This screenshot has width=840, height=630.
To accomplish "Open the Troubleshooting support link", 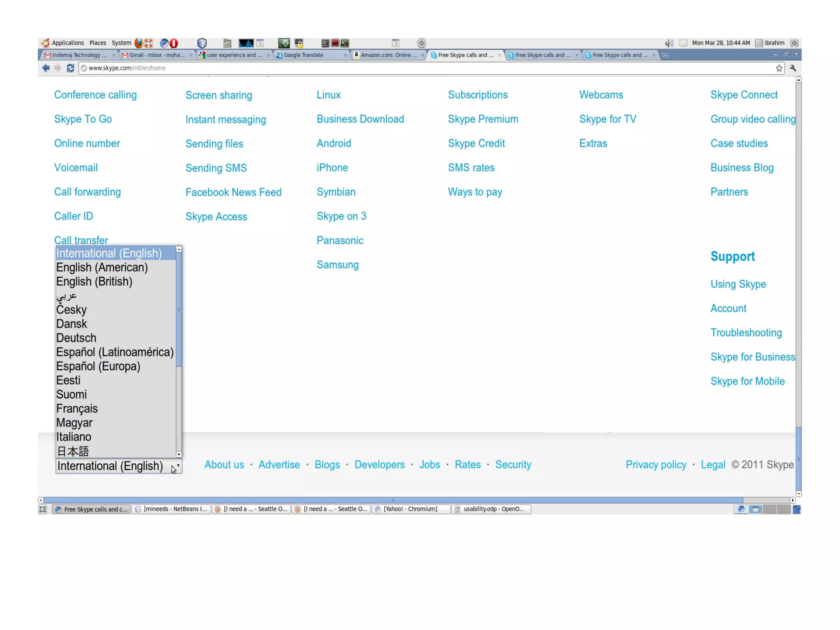I will click(746, 332).
